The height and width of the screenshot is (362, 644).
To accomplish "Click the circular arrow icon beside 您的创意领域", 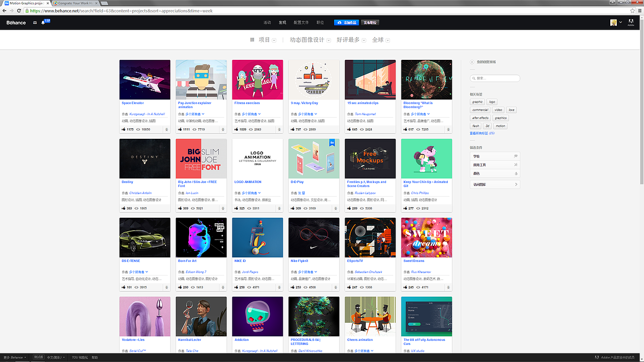I will coord(472,62).
